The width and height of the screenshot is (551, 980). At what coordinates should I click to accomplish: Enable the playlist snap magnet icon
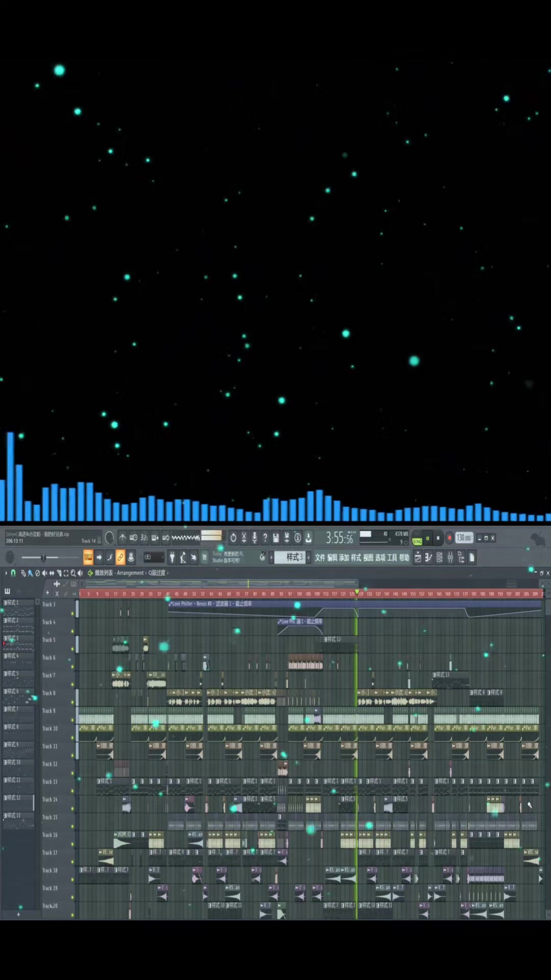pyautogui.click(x=13, y=573)
